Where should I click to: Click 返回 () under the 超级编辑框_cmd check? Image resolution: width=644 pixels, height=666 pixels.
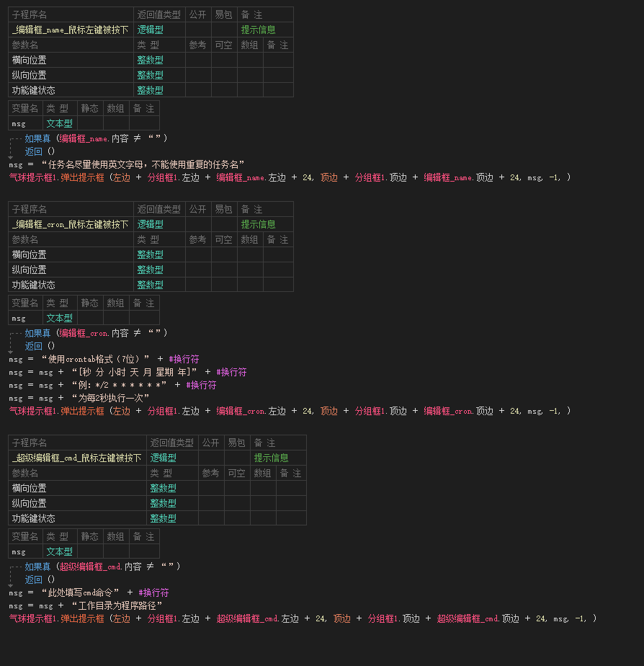[40, 580]
